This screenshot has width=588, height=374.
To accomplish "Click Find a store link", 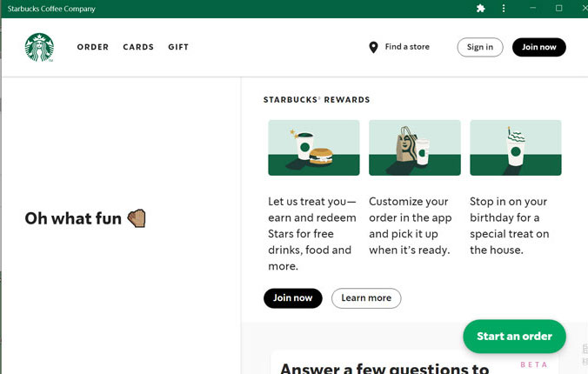I will [x=407, y=47].
